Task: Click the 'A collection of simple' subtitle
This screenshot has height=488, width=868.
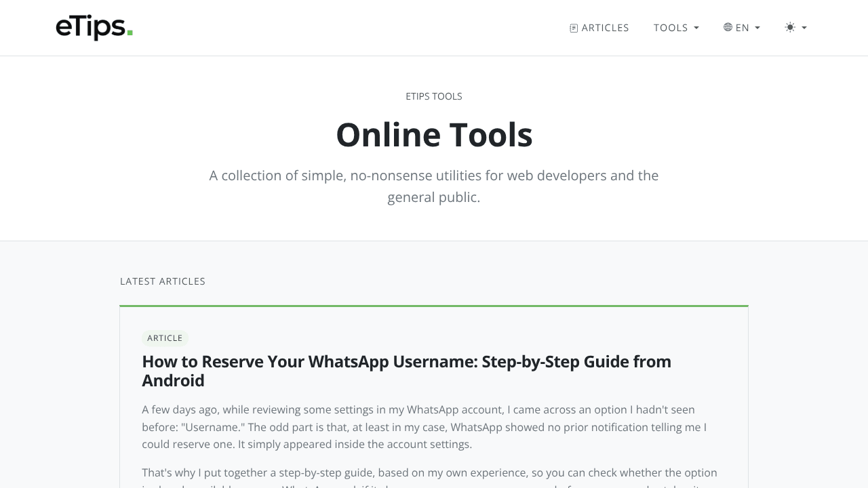Action: 434,186
